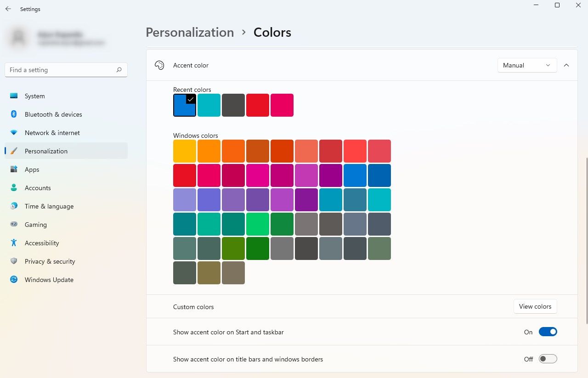Viewport: 588px width, 378px height.
Task: Pick the teal swatch in Recent colors
Action: pyautogui.click(x=209, y=105)
